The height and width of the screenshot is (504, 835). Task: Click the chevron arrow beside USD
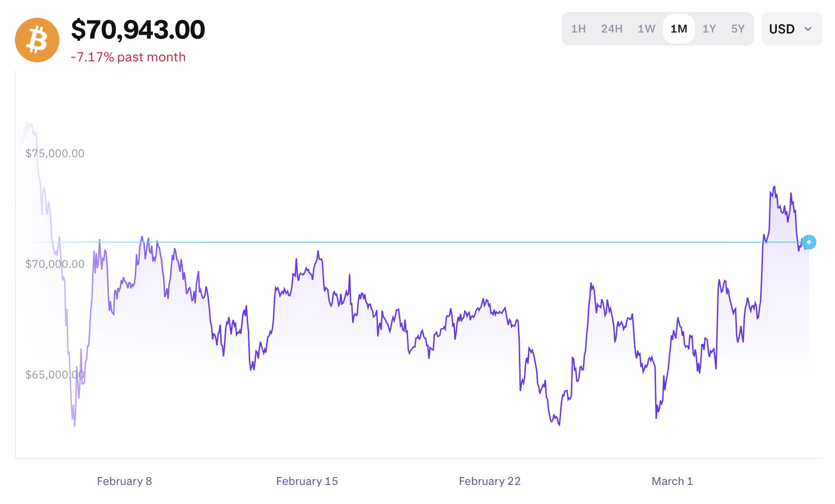coord(808,29)
